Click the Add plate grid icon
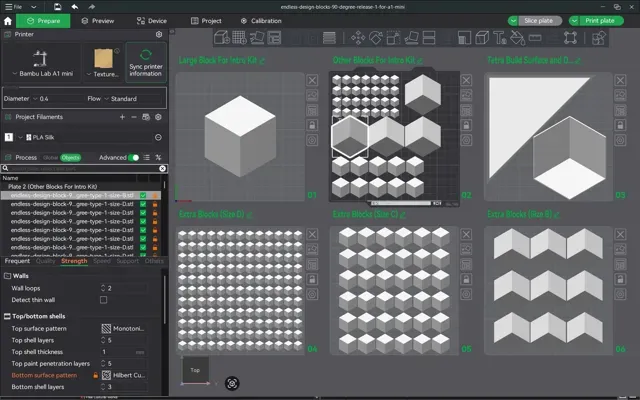 (x=239, y=38)
